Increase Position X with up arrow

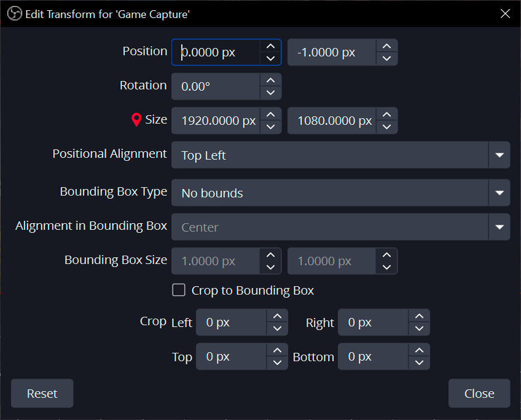271,46
